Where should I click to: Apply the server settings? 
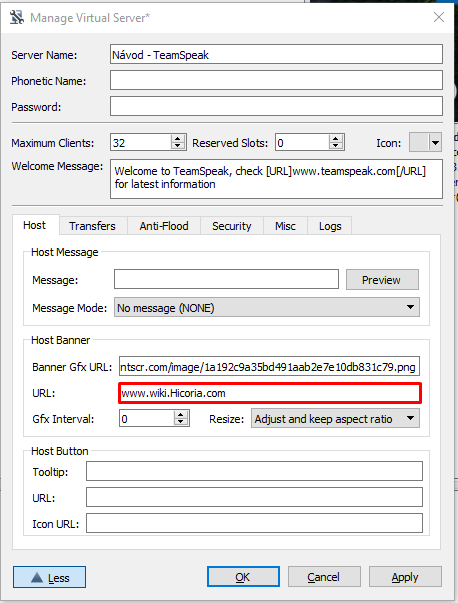coord(405,576)
